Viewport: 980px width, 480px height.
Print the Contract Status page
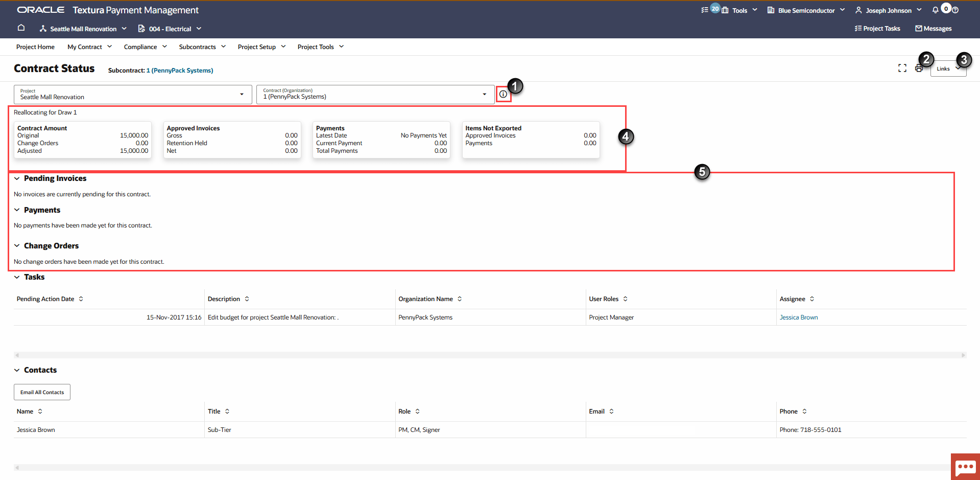[919, 68]
